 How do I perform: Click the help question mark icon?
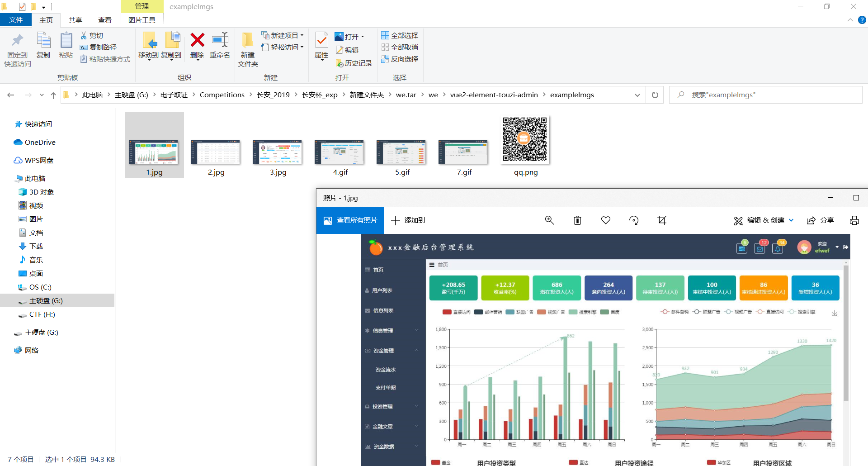point(862,20)
